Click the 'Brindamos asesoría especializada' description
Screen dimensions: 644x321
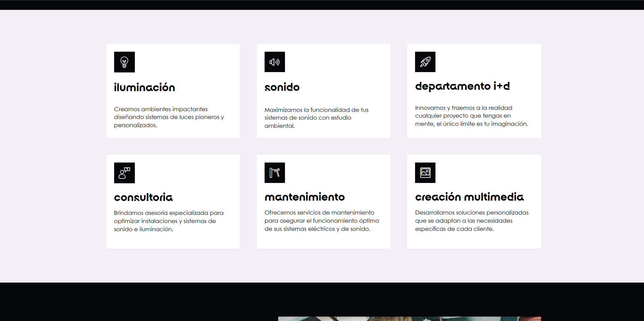(169, 221)
